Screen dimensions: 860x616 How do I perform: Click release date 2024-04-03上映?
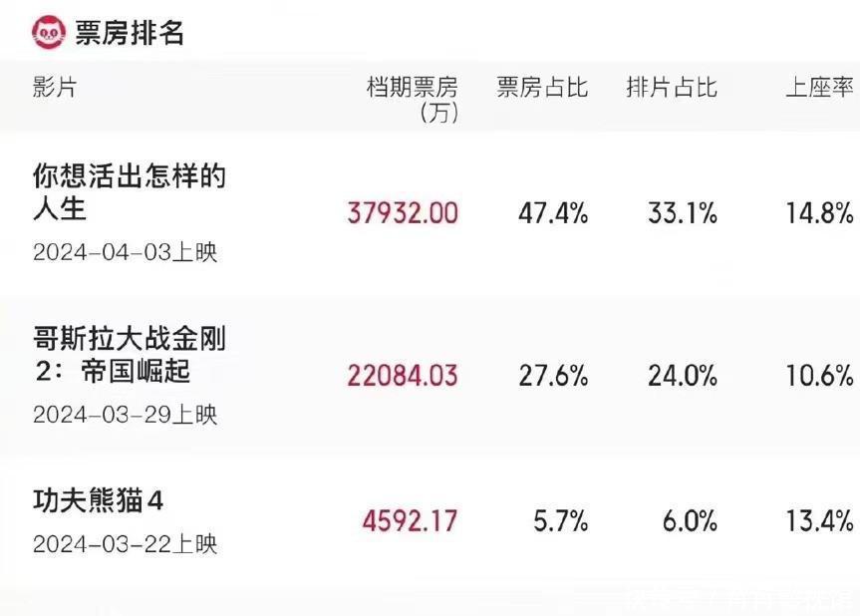tap(125, 253)
